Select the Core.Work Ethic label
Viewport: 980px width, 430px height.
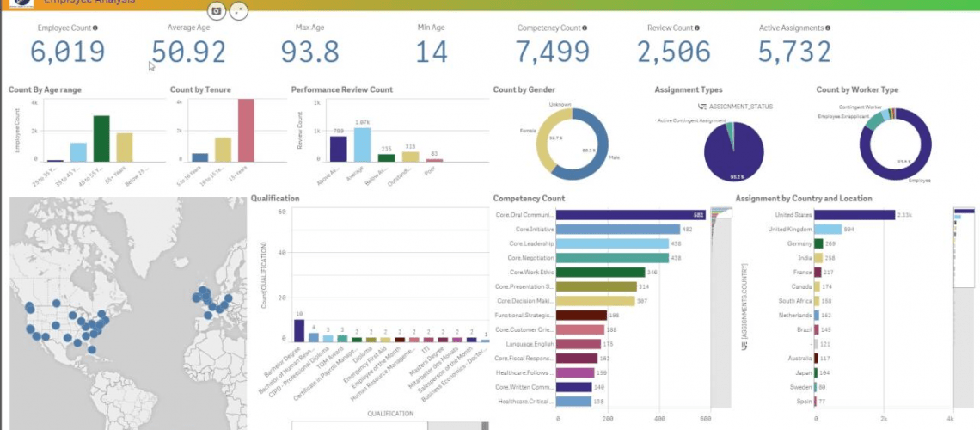531,273
